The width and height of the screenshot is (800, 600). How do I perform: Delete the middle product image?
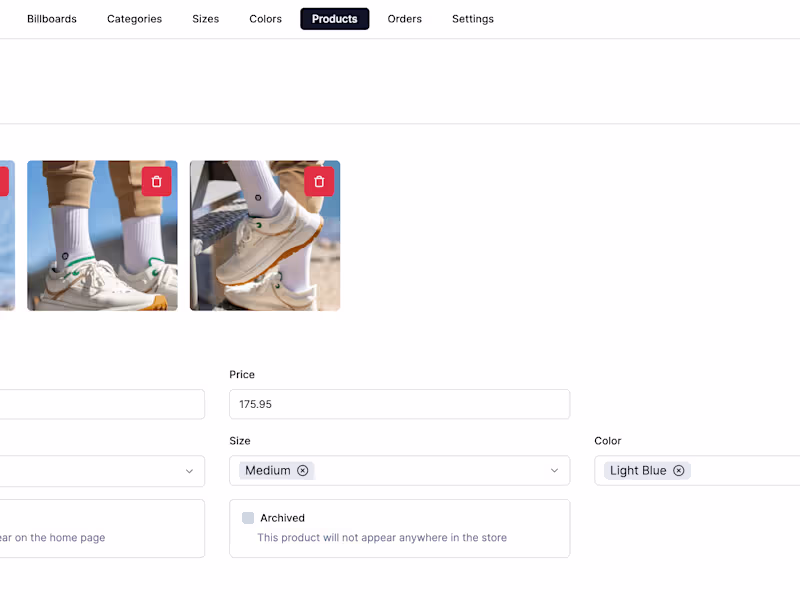tap(157, 181)
